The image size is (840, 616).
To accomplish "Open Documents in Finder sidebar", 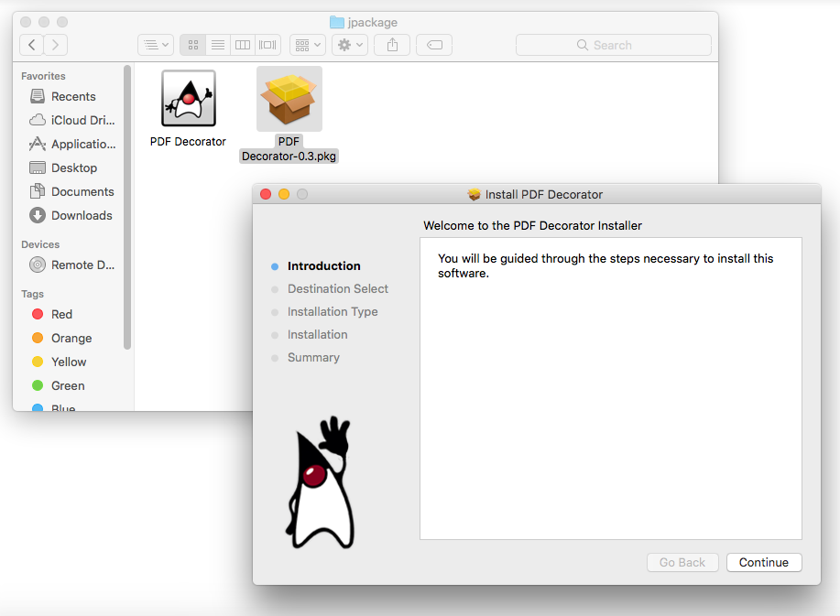I will (71, 191).
